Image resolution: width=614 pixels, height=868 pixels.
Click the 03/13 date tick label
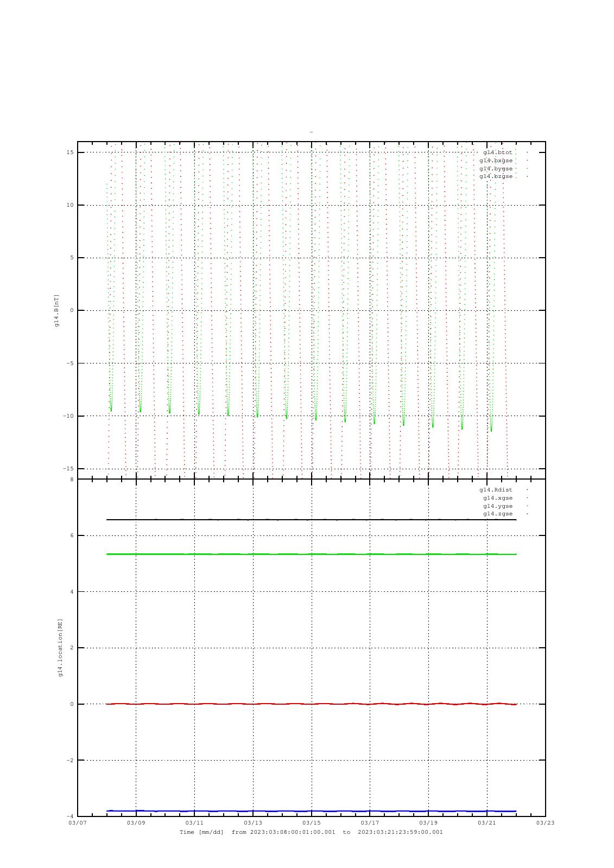click(x=253, y=823)
